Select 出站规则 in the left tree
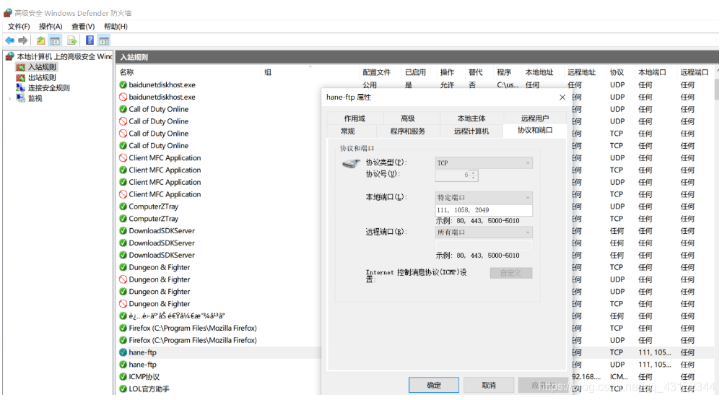The image size is (722, 400). [x=42, y=77]
